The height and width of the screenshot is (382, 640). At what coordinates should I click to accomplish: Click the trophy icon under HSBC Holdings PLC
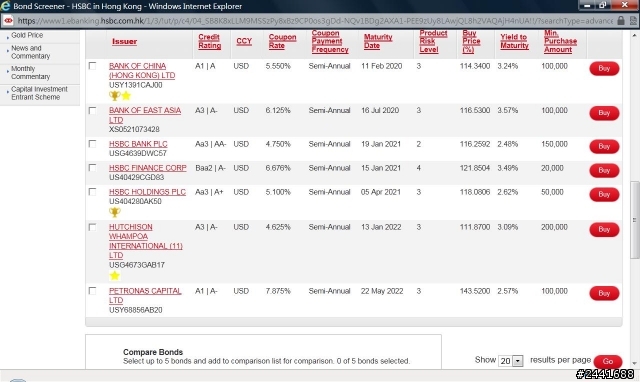coord(114,212)
